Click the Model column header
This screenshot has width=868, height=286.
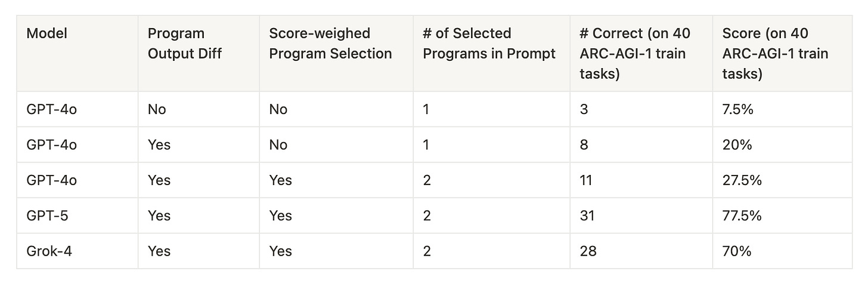click(x=77, y=54)
